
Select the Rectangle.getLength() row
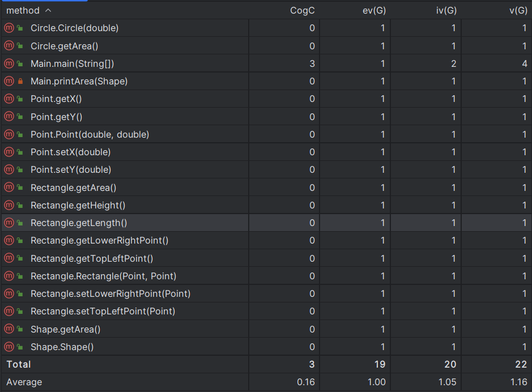(x=79, y=223)
